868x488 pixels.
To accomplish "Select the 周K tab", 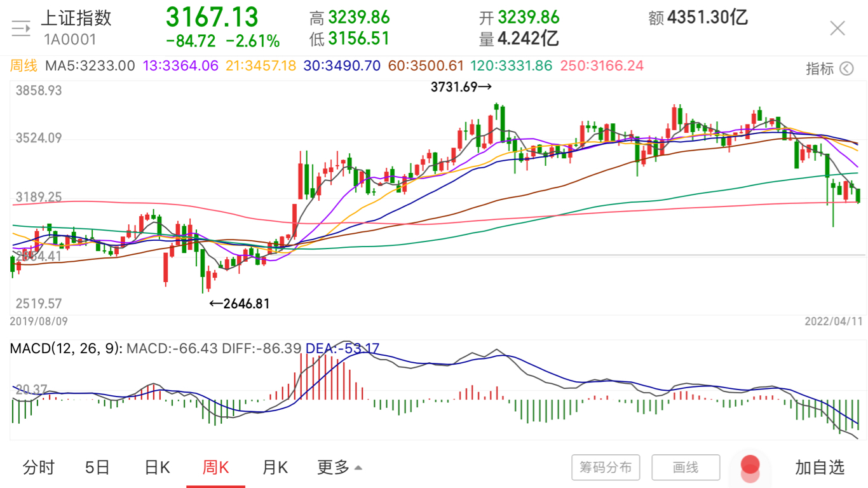I will click(216, 468).
